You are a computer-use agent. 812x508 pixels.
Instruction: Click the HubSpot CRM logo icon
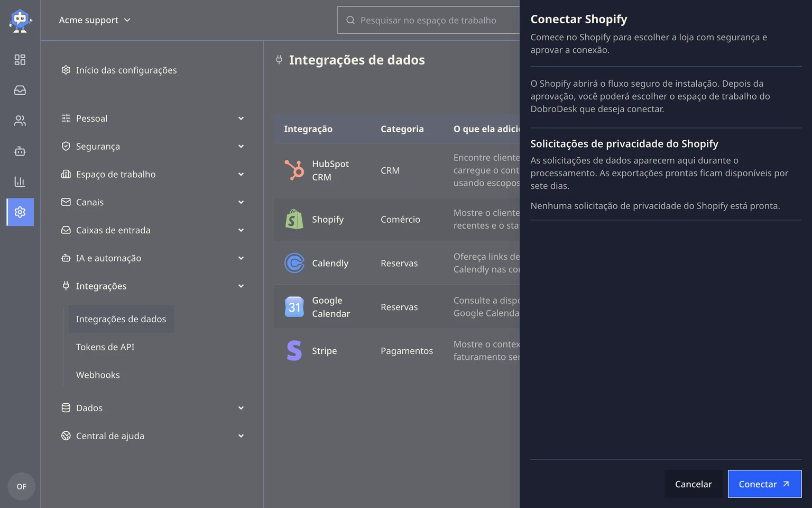pyautogui.click(x=294, y=170)
